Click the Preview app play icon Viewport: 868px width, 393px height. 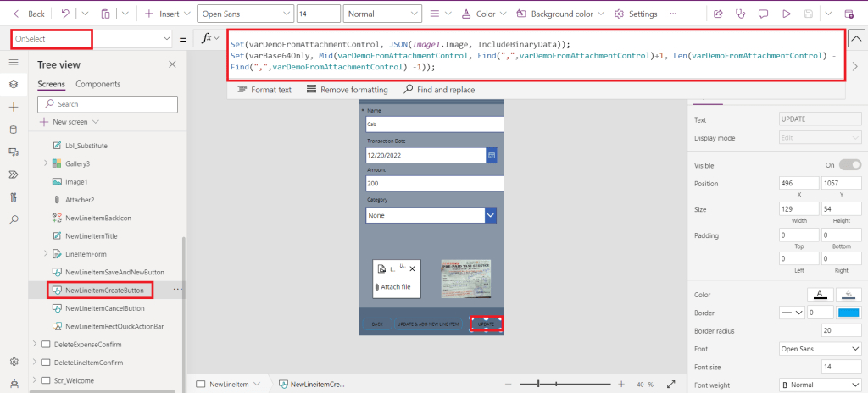pos(787,14)
